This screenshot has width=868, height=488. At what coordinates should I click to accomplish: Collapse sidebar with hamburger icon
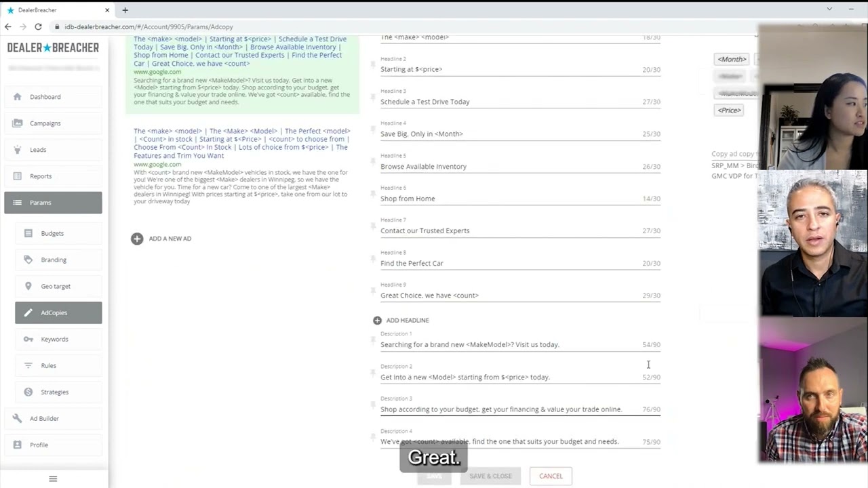53,479
